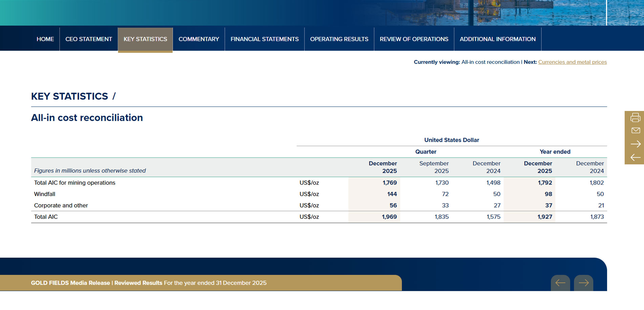The image size is (644, 310).
Task: Open the COMMENTARY menu
Action: (199, 39)
